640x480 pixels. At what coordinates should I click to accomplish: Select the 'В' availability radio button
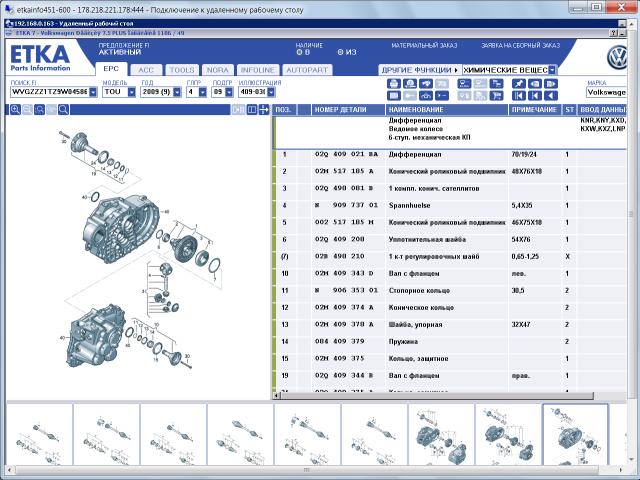(299, 52)
